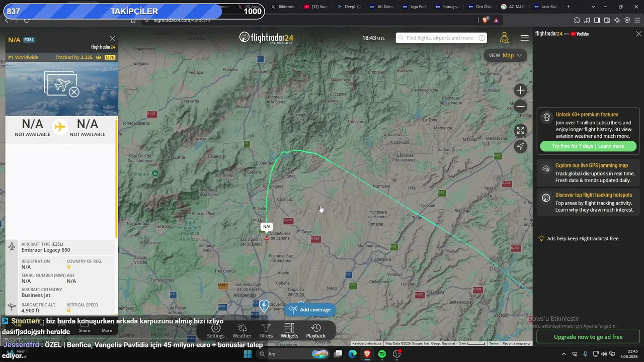The image size is (644, 362).
Task: Click 'Tracked by 3,325' text
Action: pyautogui.click(x=74, y=57)
